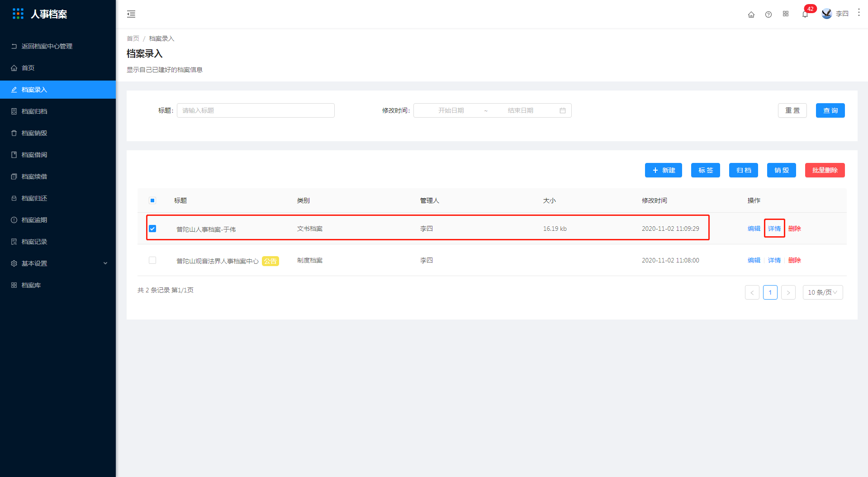
Task: Expand the 基本设置 sidebar submenu
Action: 58,263
